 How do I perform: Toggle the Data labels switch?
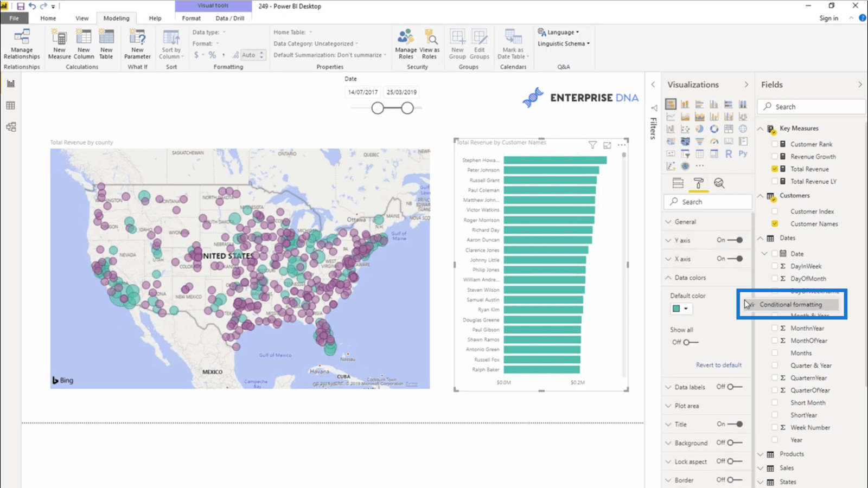(735, 387)
